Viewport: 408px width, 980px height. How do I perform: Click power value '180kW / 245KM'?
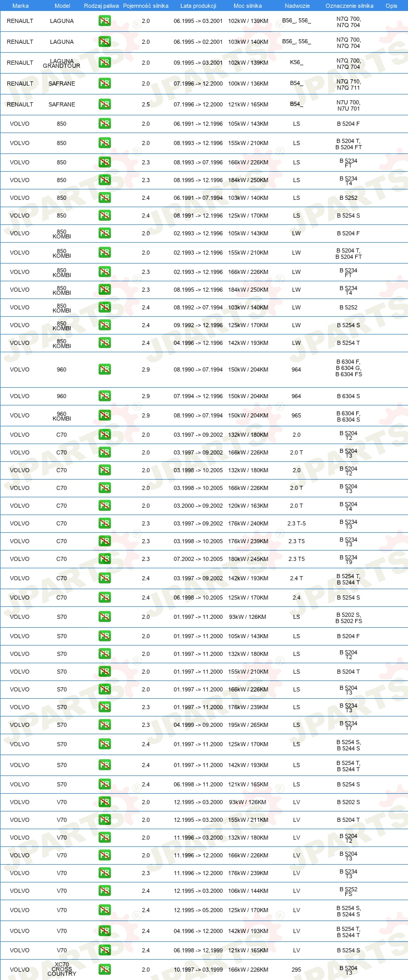[248, 559]
